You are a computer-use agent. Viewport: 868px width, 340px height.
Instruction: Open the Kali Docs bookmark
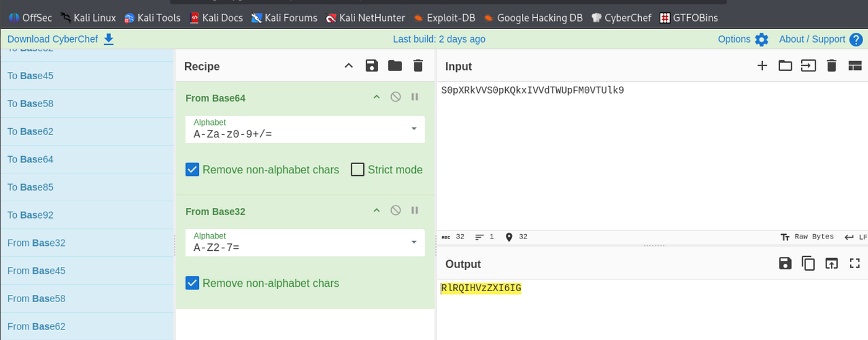216,17
